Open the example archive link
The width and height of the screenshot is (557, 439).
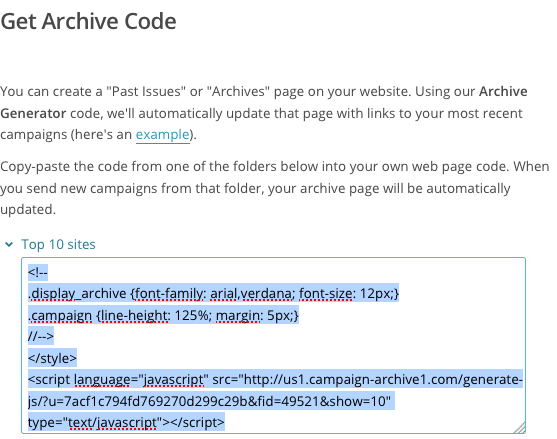point(163,135)
